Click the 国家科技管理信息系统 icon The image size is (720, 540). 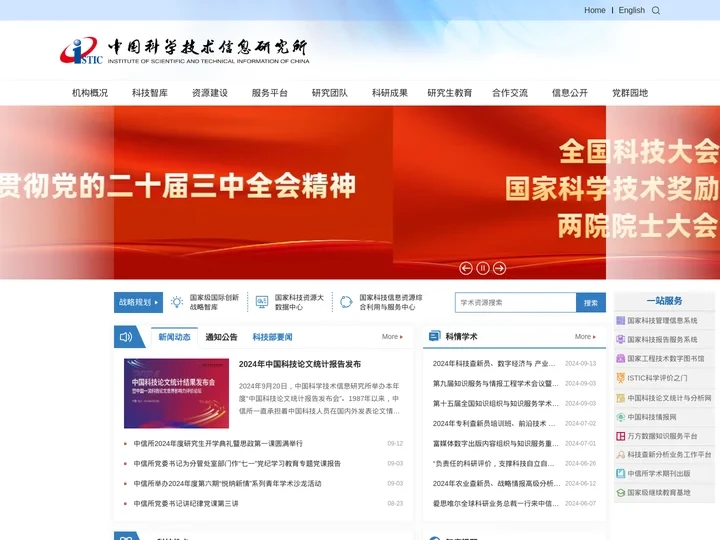pos(620,321)
